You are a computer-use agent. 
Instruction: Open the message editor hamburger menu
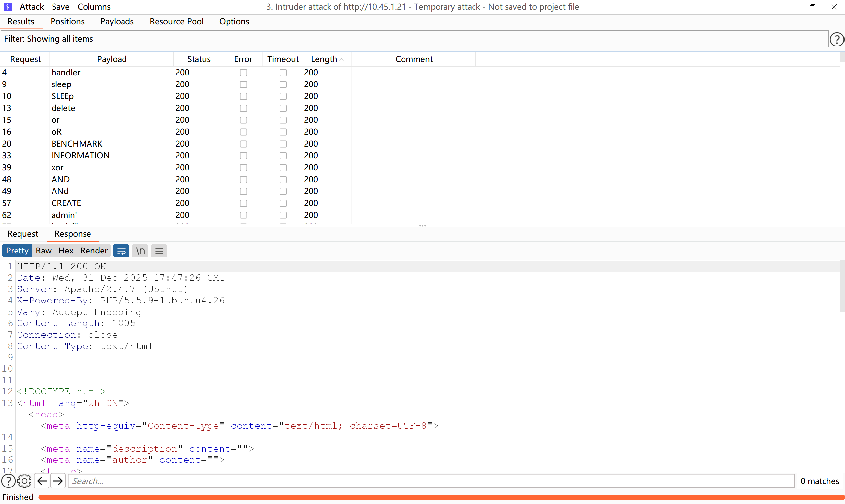coord(159,251)
